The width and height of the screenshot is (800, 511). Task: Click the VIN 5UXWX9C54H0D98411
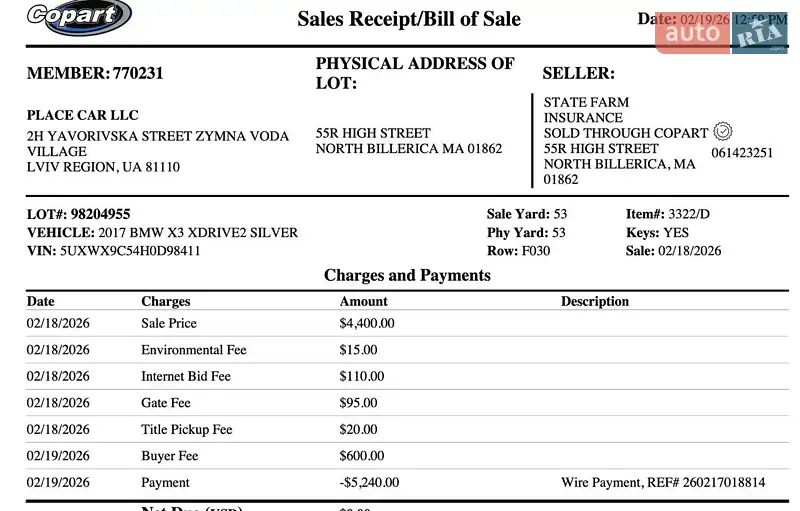(x=130, y=251)
